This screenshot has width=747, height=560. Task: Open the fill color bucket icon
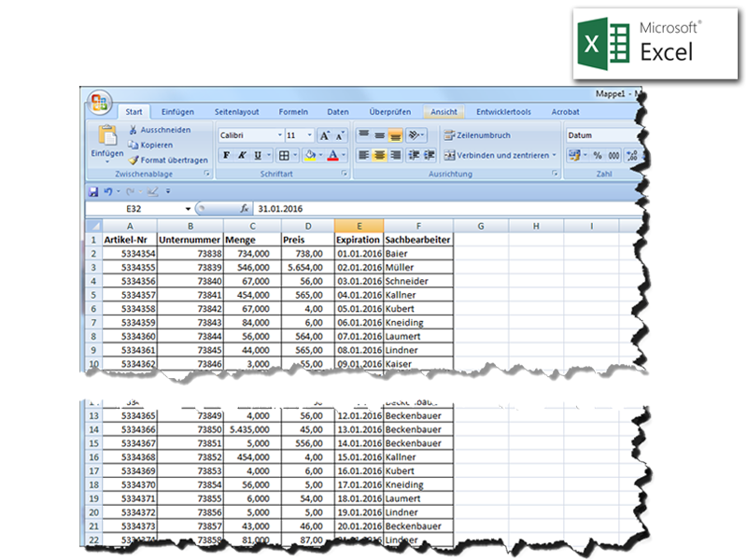(310, 155)
